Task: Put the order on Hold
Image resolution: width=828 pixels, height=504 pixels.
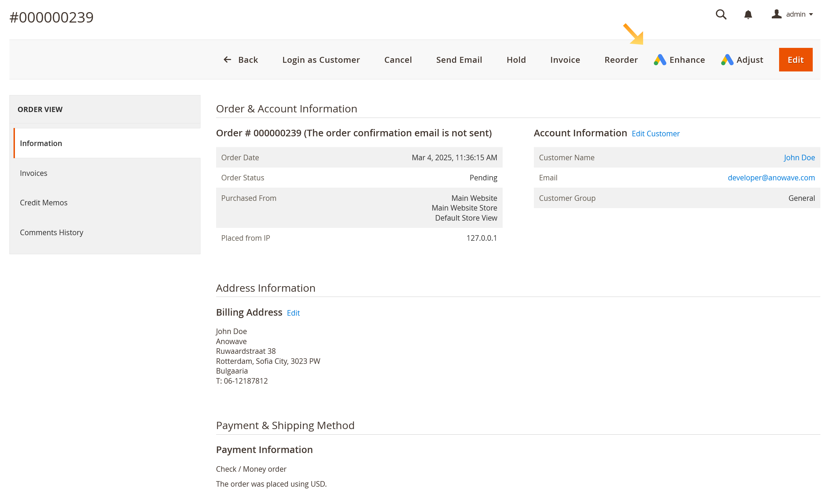Action: [x=516, y=60]
